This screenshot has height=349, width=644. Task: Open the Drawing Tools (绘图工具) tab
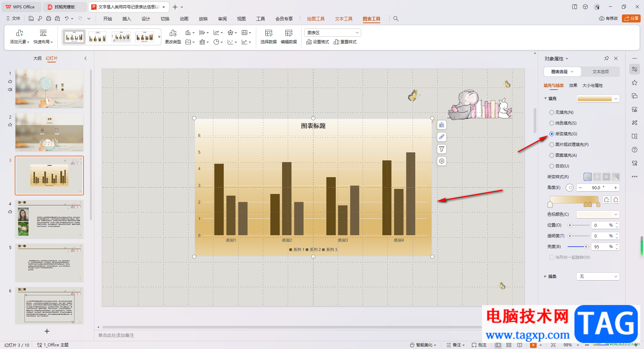coord(316,19)
